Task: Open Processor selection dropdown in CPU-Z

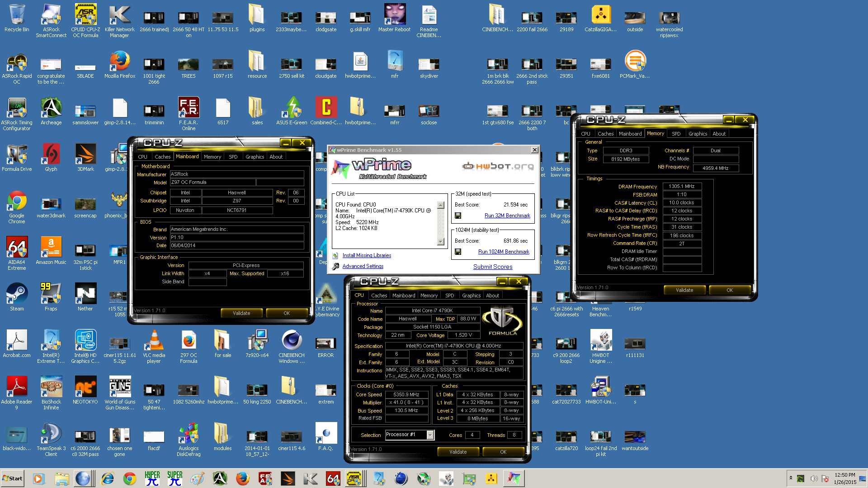Action: 430,435
